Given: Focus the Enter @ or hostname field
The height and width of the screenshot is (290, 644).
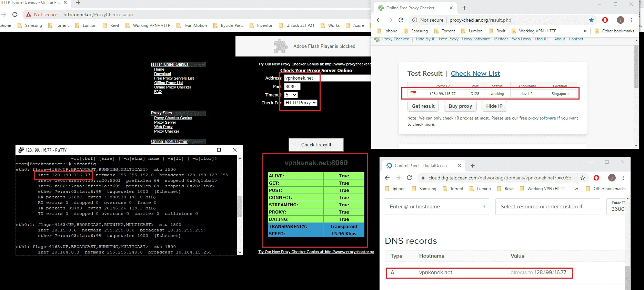Looking at the screenshot, I should tap(437, 207).
